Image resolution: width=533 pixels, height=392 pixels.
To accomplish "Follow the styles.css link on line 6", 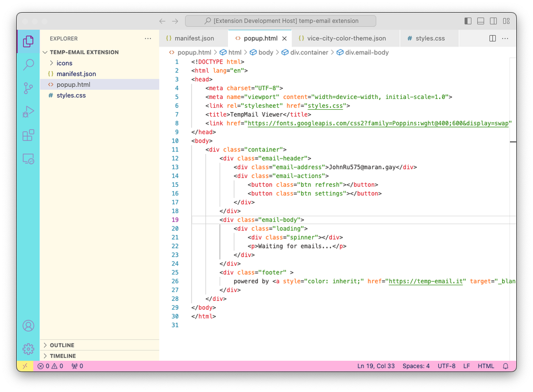I will (x=325, y=106).
